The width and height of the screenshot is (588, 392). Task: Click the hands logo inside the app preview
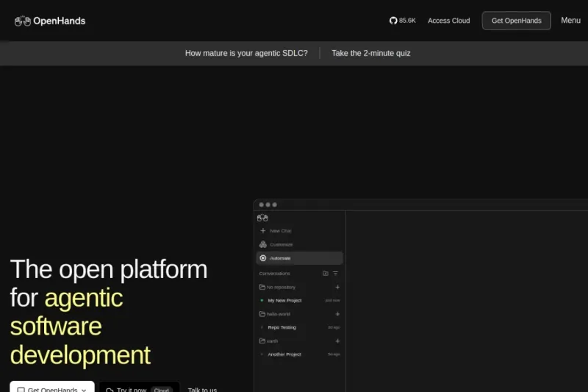pos(262,218)
